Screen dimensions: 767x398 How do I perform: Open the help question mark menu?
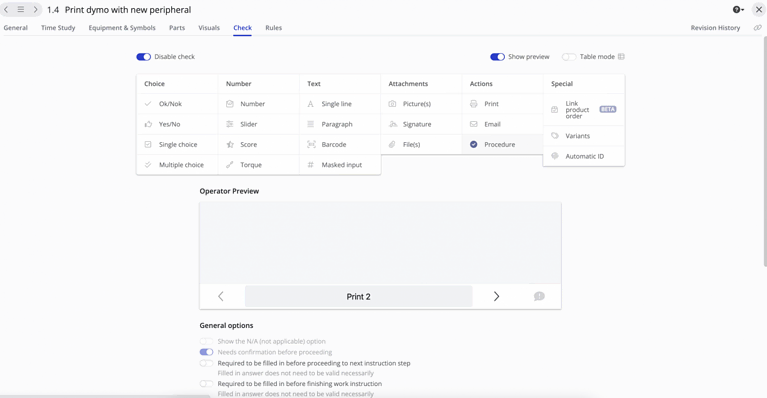pyautogui.click(x=738, y=9)
